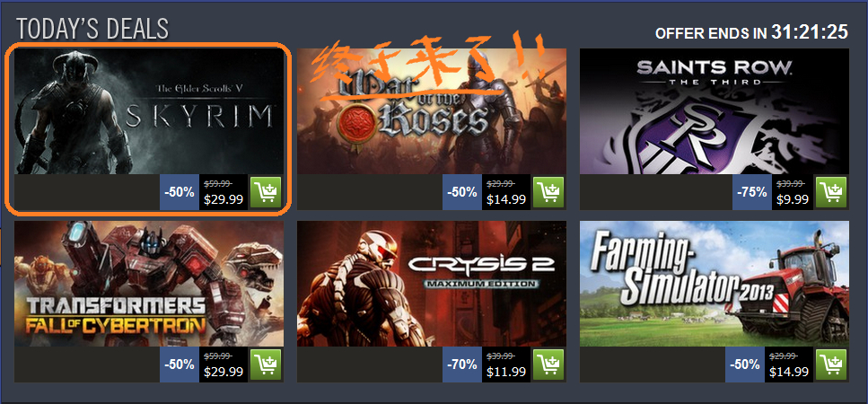868x404 pixels.
Task: Click the offer ends countdown timer
Action: (810, 32)
